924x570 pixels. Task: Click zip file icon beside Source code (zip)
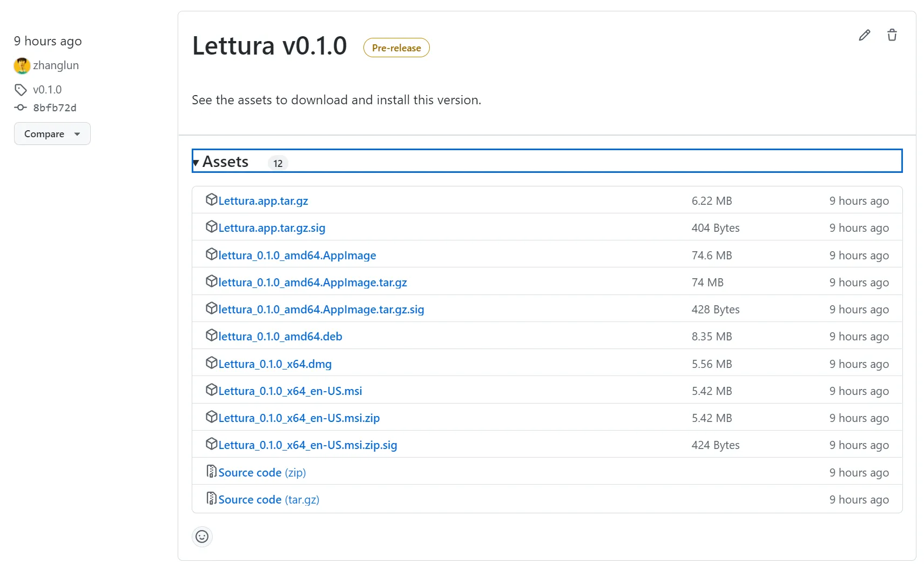211,472
